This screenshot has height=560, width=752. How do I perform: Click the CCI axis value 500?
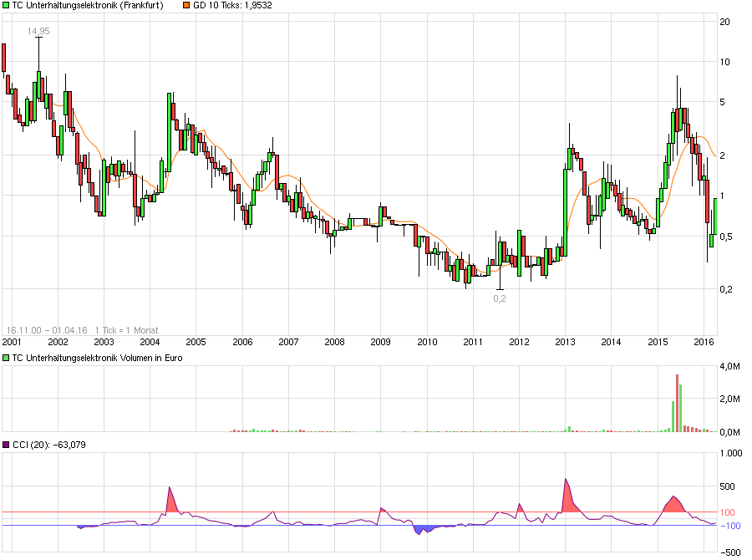727,486
